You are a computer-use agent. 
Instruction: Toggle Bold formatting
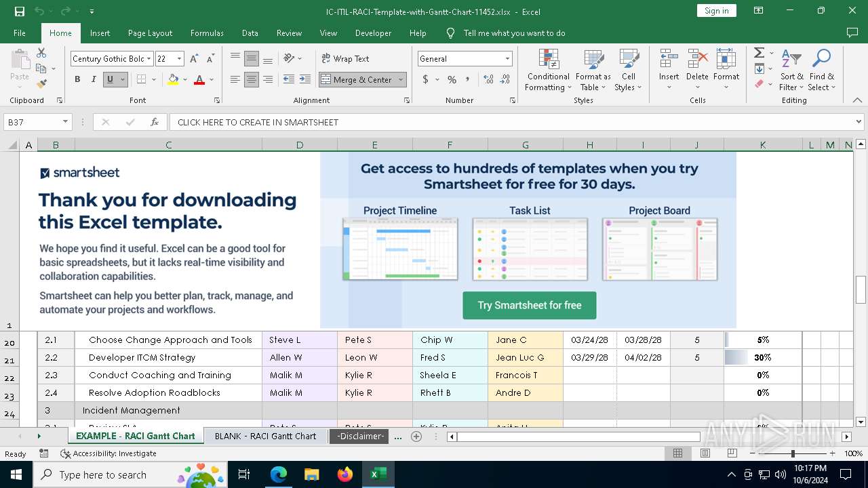coord(77,79)
